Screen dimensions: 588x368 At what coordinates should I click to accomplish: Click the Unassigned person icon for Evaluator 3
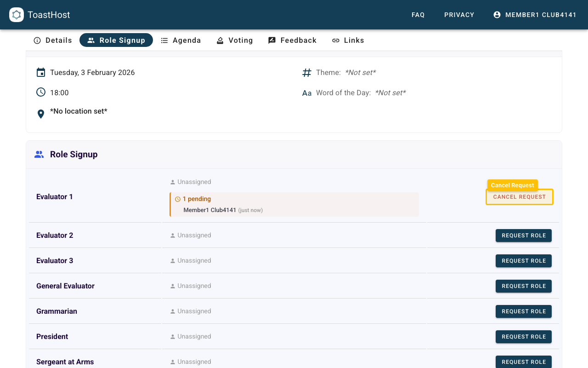[x=172, y=260]
